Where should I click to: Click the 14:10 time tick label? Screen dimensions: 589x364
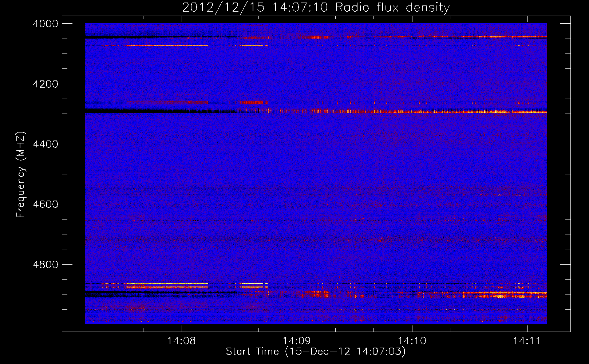click(412, 341)
